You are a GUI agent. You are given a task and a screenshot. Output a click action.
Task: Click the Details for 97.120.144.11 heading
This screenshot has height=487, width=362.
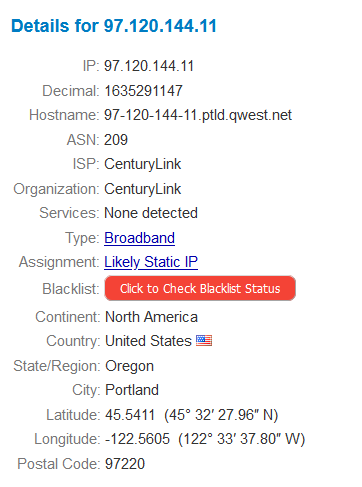114,26
